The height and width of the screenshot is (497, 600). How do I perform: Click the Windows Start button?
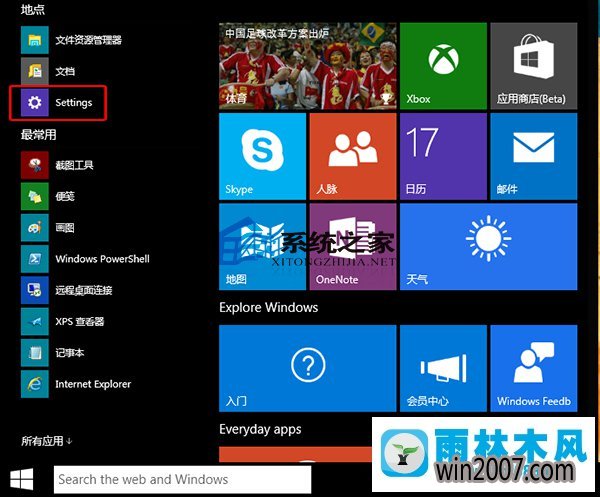(x=21, y=479)
